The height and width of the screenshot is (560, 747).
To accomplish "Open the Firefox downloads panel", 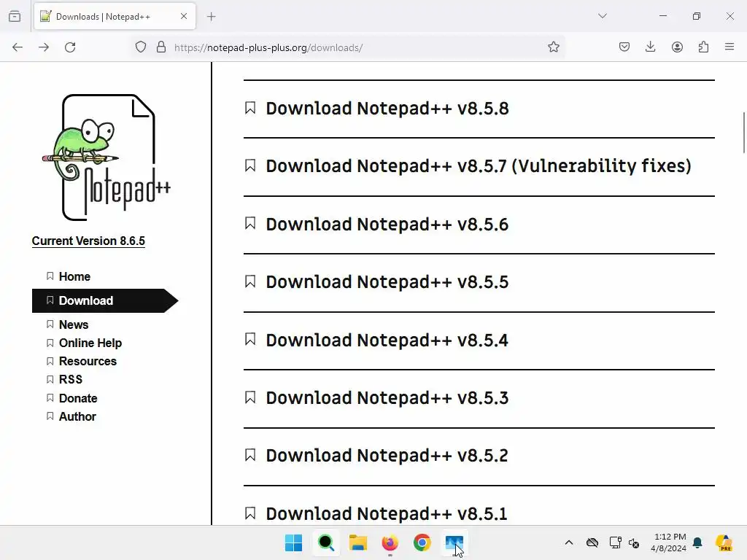I will click(x=650, y=47).
